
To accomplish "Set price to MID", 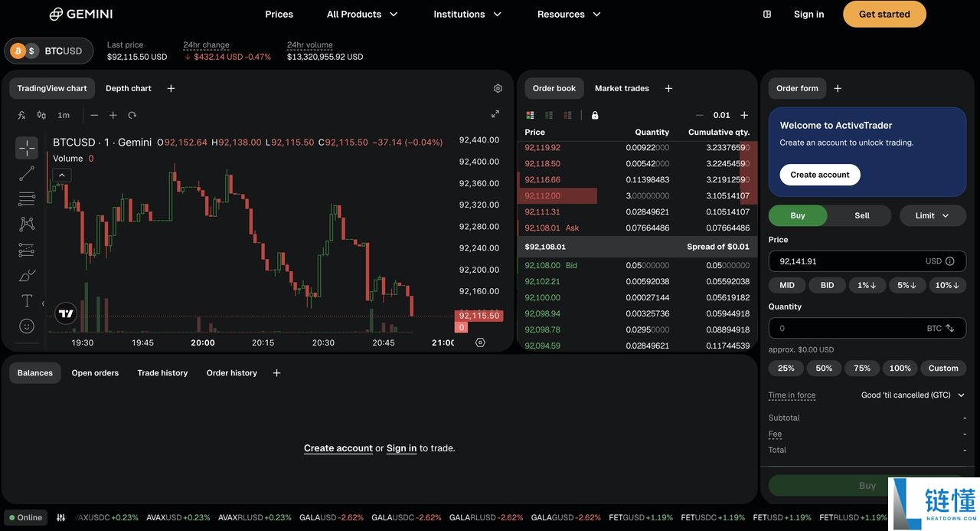I will coord(787,285).
